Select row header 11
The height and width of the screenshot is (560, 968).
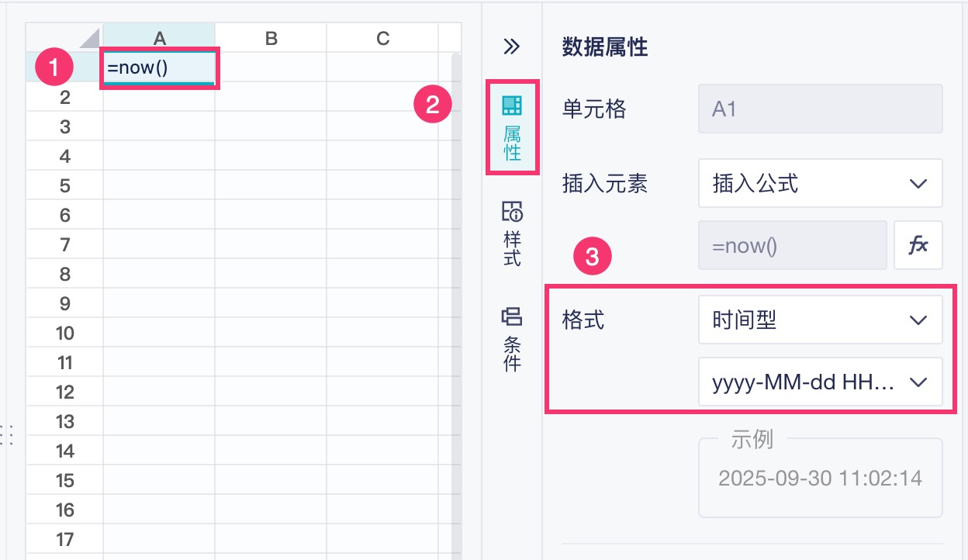coord(64,362)
